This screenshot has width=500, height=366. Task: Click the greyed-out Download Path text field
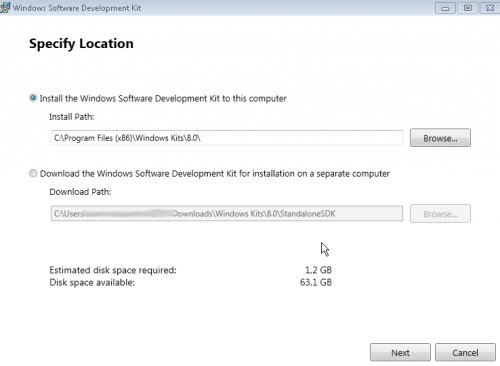[x=227, y=213]
